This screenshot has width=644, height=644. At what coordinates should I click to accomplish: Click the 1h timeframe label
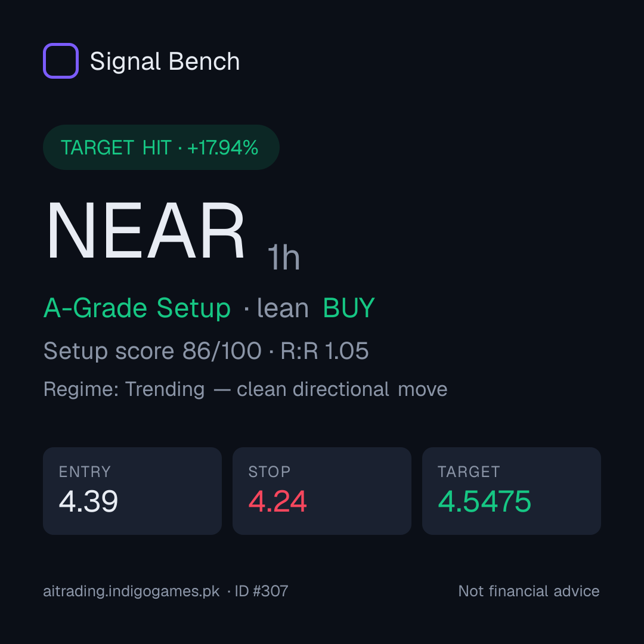coord(284,258)
